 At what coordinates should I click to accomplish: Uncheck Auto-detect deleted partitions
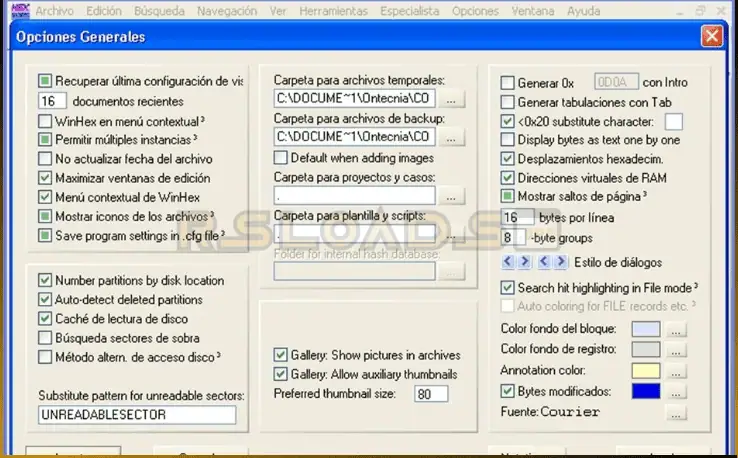[45, 299]
